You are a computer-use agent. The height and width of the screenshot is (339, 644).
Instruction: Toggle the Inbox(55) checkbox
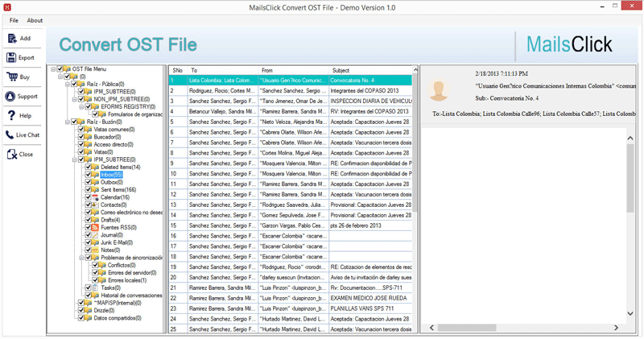pos(89,175)
